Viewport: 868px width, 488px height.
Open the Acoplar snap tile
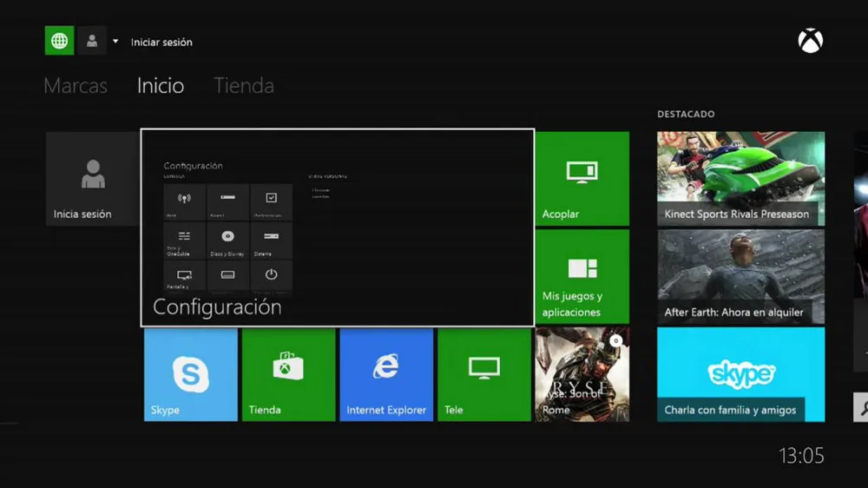click(582, 178)
